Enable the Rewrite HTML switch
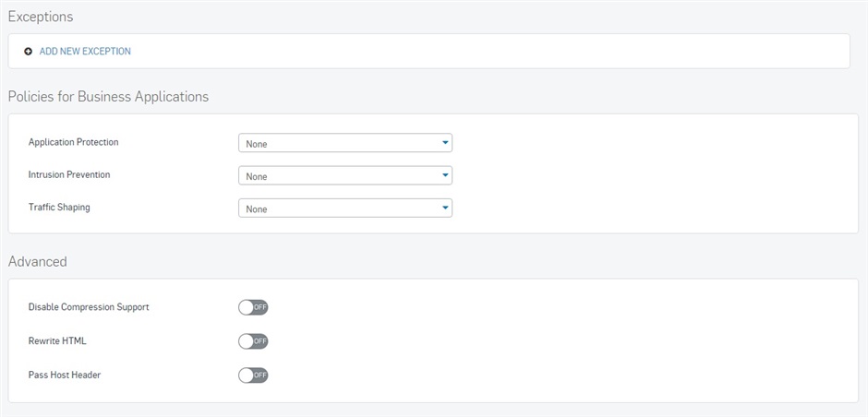868x417 pixels. pyautogui.click(x=253, y=341)
